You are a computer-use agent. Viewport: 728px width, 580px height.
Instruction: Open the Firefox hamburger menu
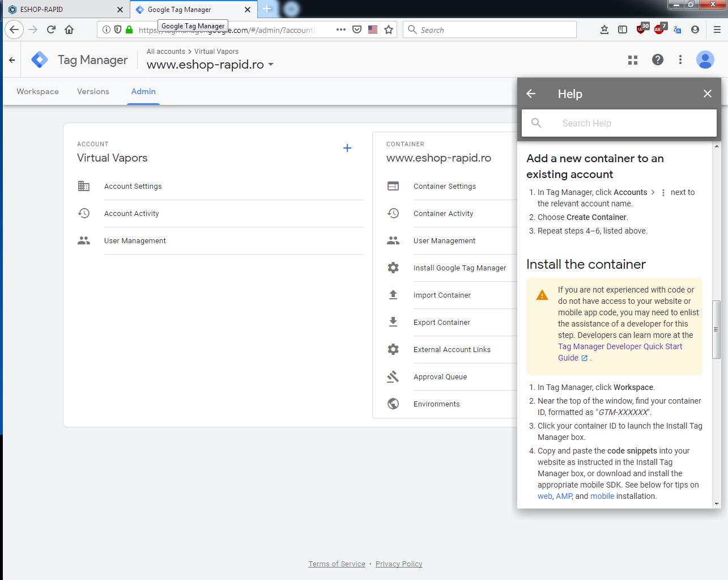point(717,29)
